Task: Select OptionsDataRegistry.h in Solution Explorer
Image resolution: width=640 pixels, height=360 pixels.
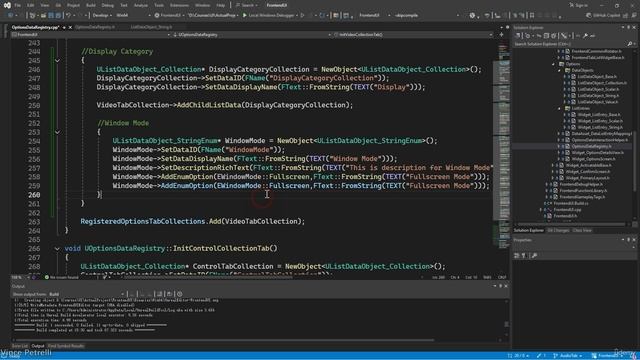Action: (591, 146)
